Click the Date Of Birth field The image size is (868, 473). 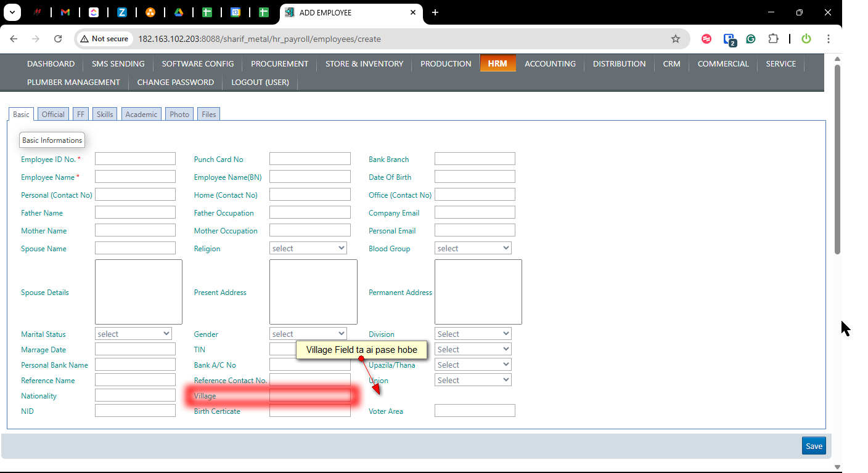point(475,177)
